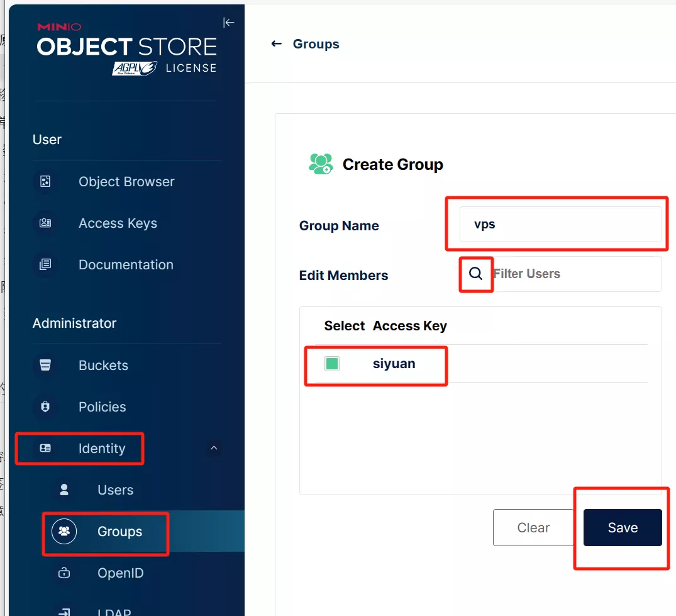Click the Documentation sidebar icon
Screen dimensions: 676x616
point(45,265)
